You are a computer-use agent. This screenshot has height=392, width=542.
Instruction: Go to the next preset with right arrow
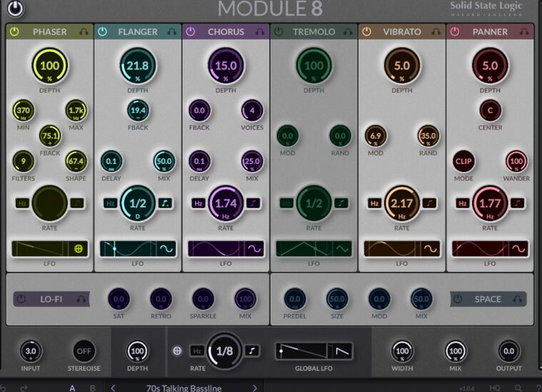pyautogui.click(x=255, y=388)
